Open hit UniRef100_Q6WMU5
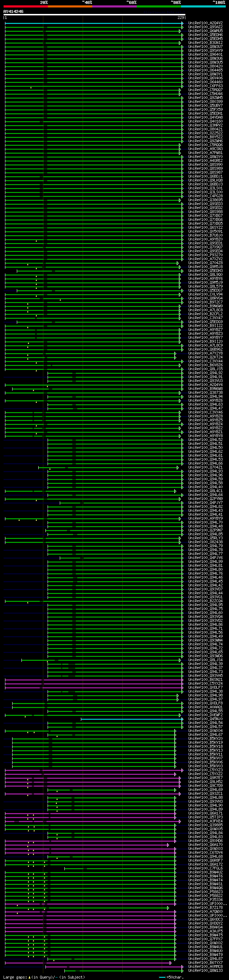Screen dimensions: 229x980 tap(205, 31)
